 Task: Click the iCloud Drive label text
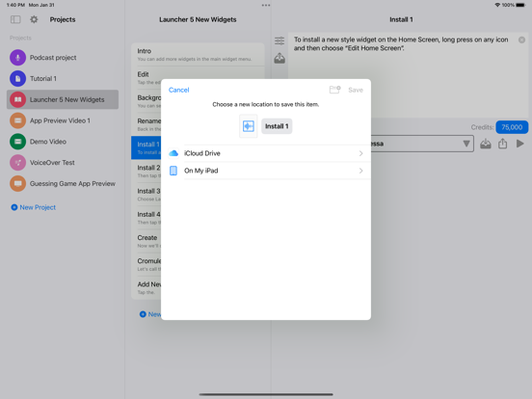(x=202, y=153)
